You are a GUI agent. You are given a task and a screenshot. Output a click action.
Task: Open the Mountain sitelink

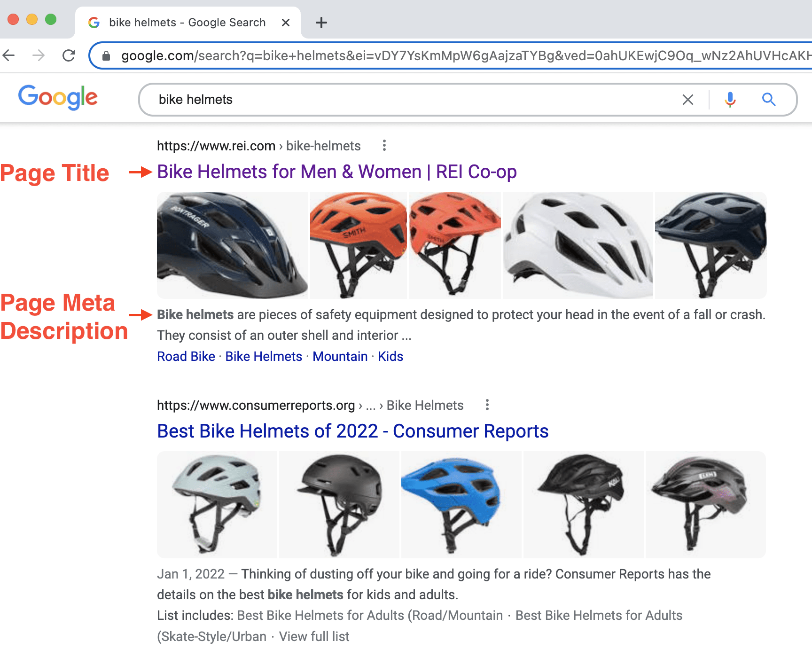coord(340,357)
